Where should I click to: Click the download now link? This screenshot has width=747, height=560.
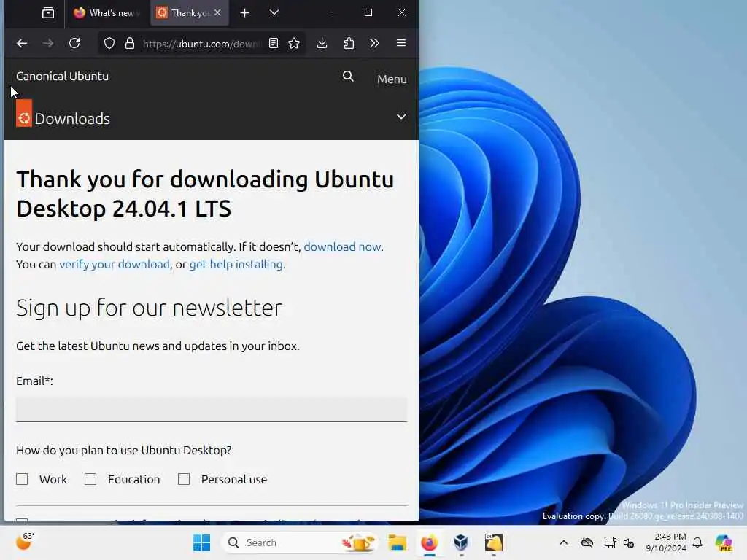[343, 246]
